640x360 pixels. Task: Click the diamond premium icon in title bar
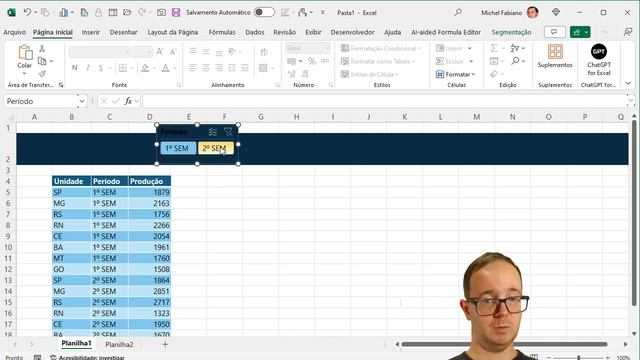click(x=556, y=13)
